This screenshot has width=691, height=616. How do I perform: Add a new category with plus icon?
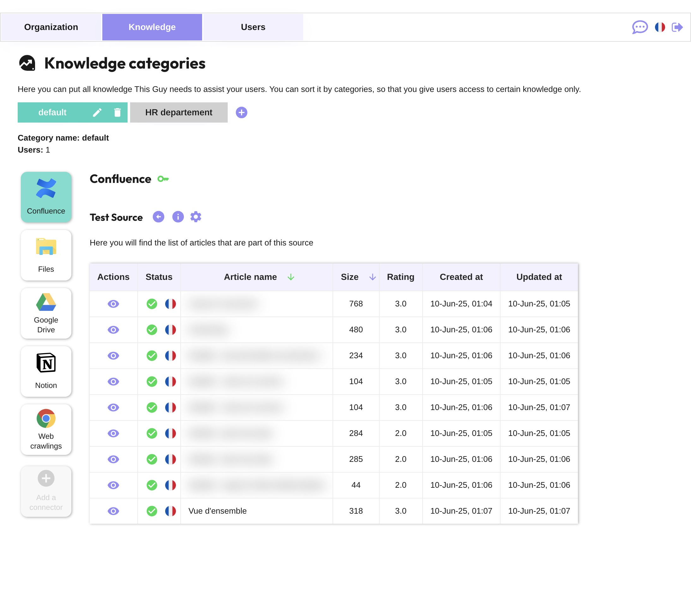[241, 112]
